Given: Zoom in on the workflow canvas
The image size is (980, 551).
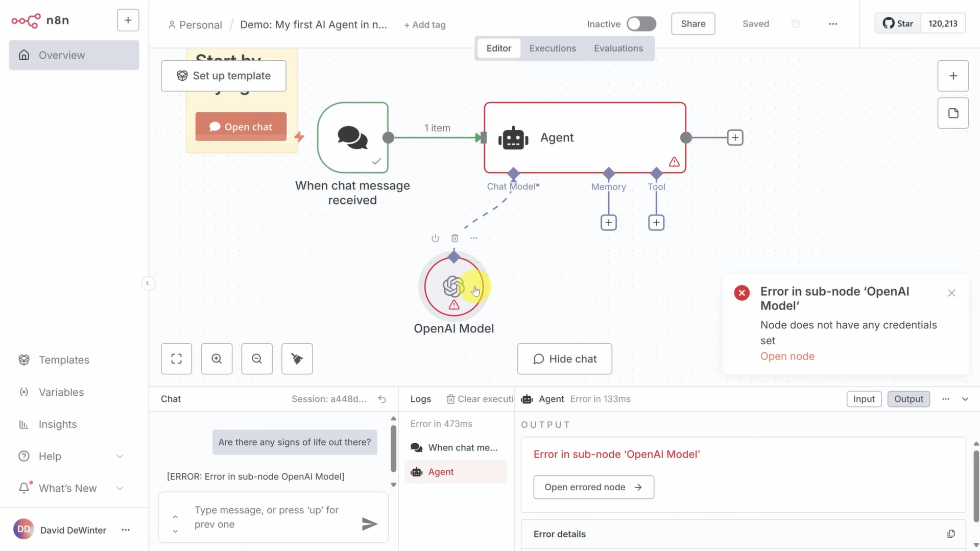Looking at the screenshot, I should pos(217,358).
